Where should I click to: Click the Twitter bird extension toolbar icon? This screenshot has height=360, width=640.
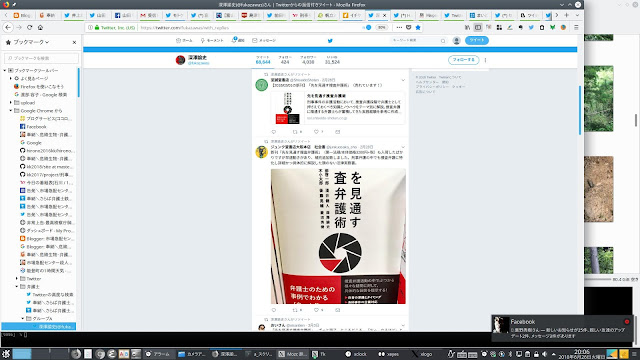531,27
